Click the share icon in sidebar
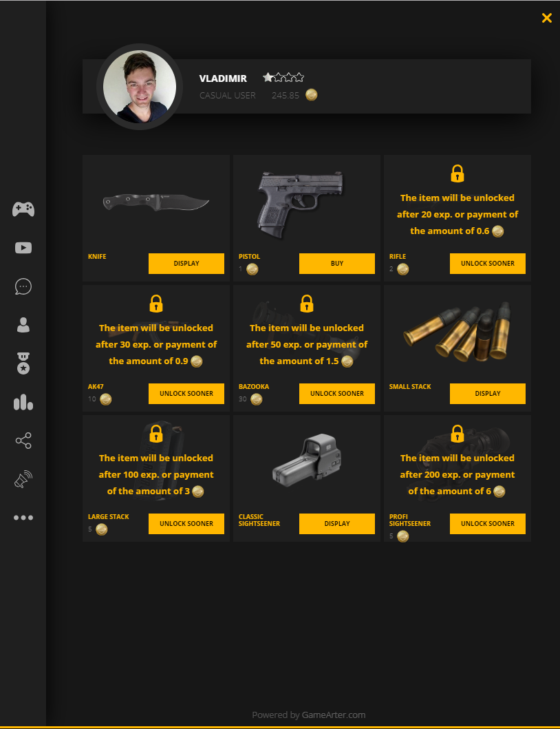 point(23,441)
